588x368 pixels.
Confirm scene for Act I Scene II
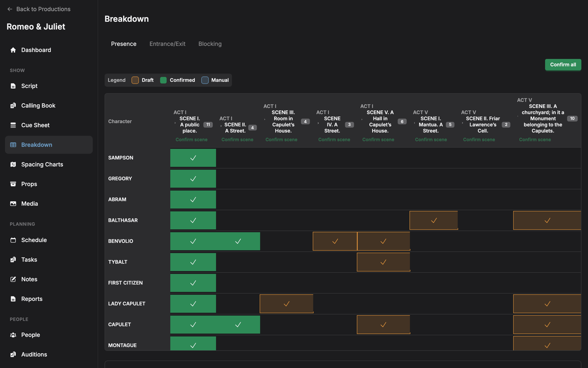pyautogui.click(x=237, y=140)
